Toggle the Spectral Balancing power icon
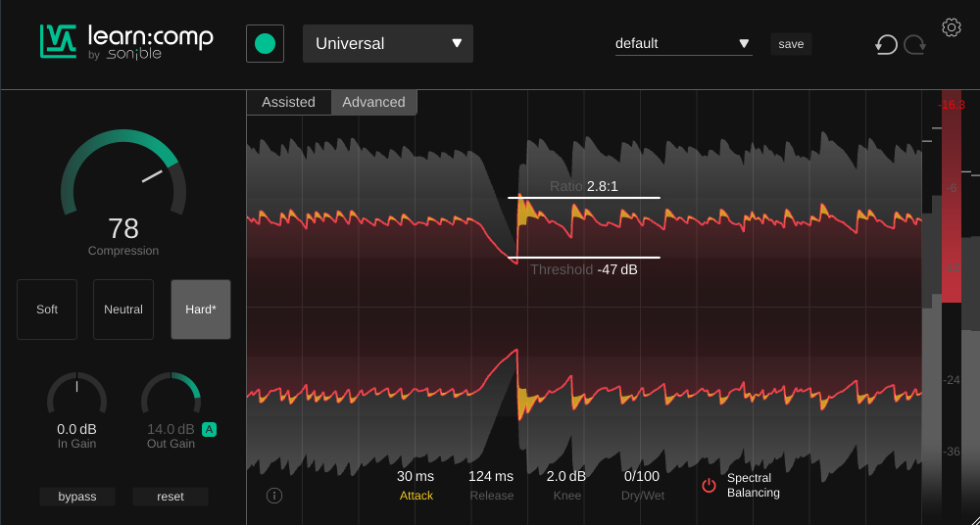 click(x=709, y=485)
